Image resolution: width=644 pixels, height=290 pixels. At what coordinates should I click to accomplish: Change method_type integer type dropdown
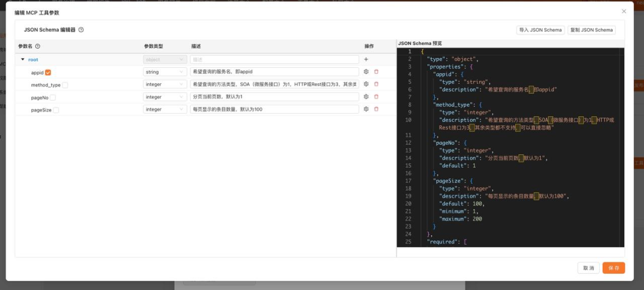pyautogui.click(x=165, y=85)
